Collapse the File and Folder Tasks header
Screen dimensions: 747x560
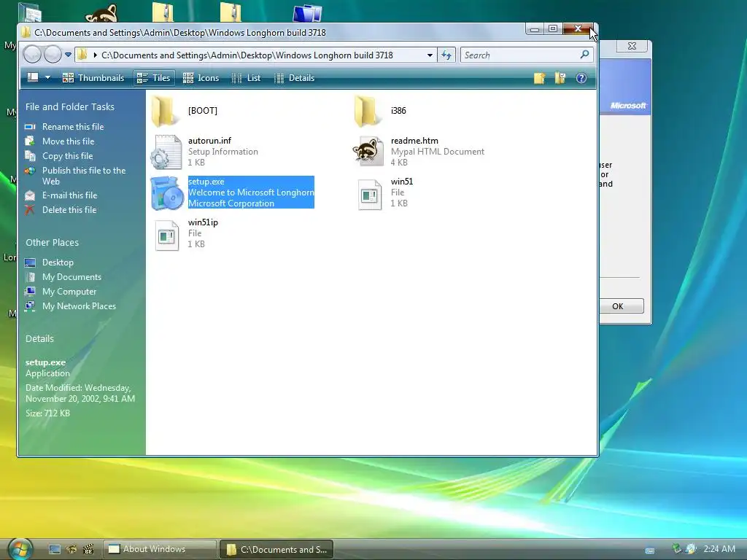70,107
